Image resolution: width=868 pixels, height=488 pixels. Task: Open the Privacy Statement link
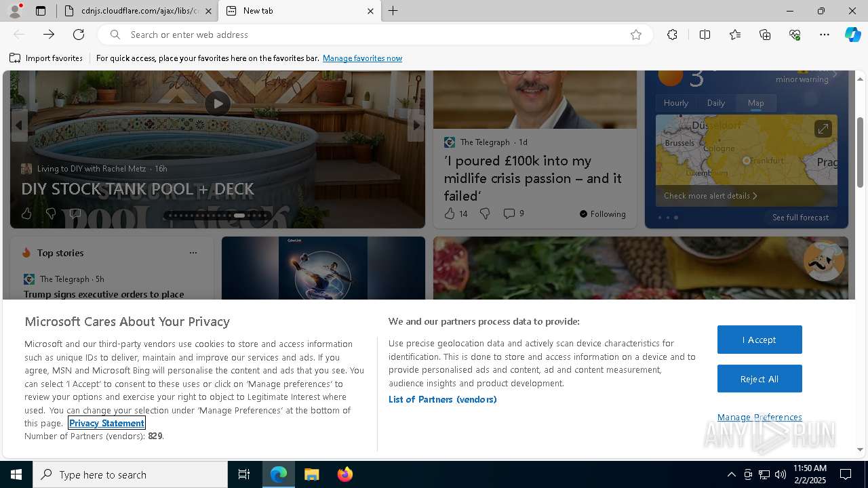106,423
